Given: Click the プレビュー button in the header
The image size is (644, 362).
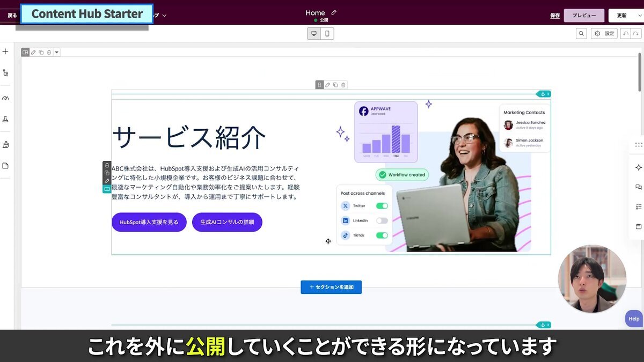Looking at the screenshot, I should click(x=584, y=15).
